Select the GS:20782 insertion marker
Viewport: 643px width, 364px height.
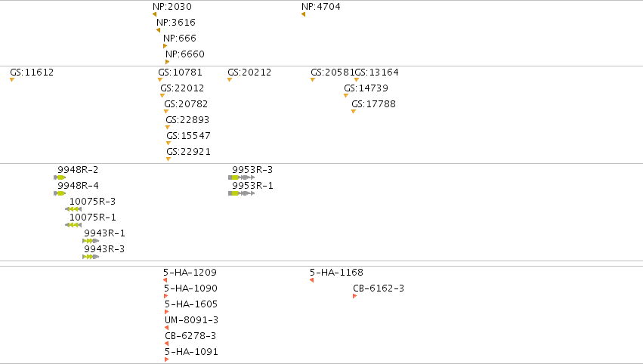[x=166, y=112]
